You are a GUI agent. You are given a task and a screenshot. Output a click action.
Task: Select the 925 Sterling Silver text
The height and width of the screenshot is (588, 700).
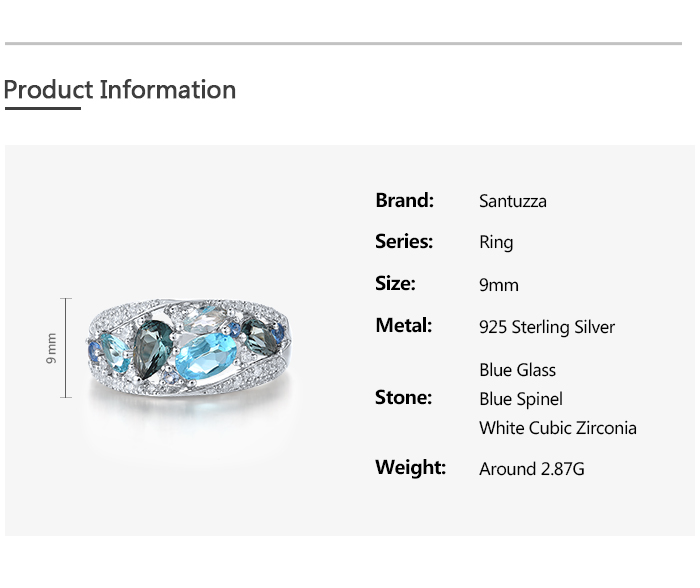(x=547, y=327)
